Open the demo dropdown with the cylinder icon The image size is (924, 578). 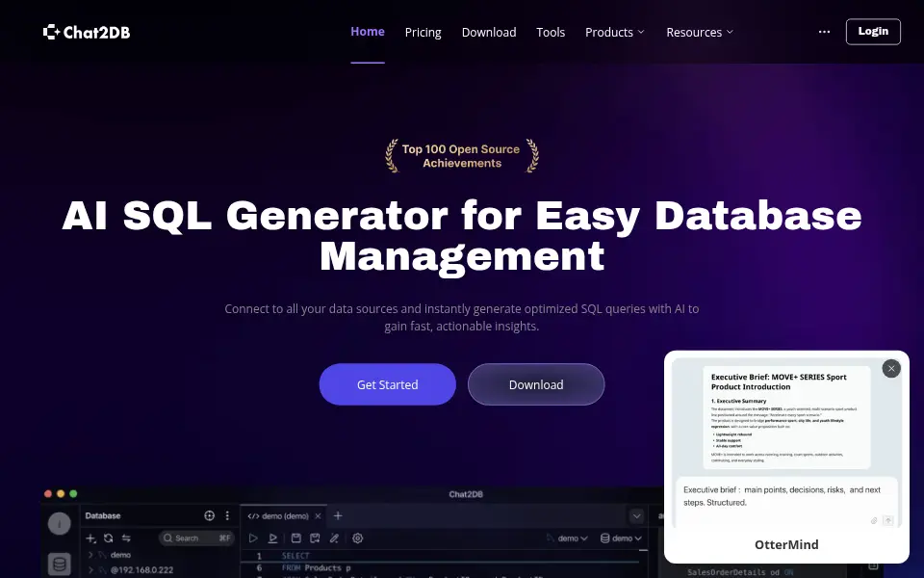tap(621, 538)
